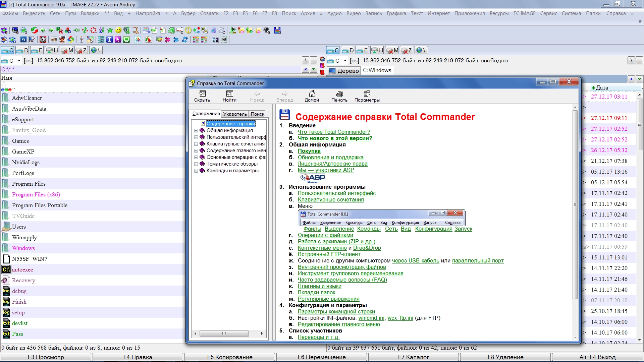Launch Photoshop from the PS toolbar icon
Viewport: 644px width, 362px height.
pos(23,40)
